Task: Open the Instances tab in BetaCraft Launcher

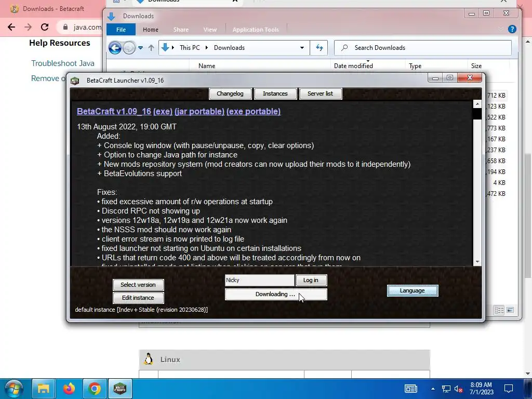Action: point(275,94)
